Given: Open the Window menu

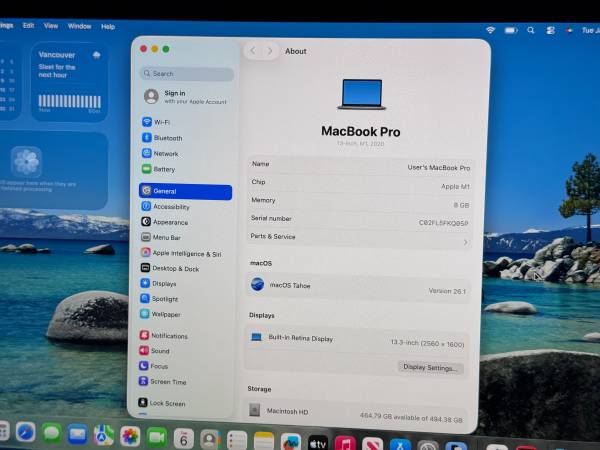Looking at the screenshot, I should pyautogui.click(x=79, y=26).
